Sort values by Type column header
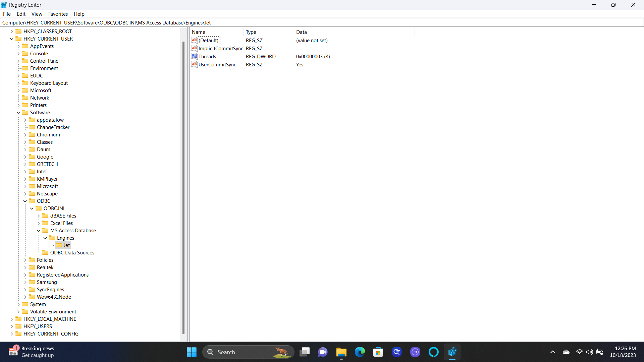The height and width of the screenshot is (362, 644). coord(269,32)
